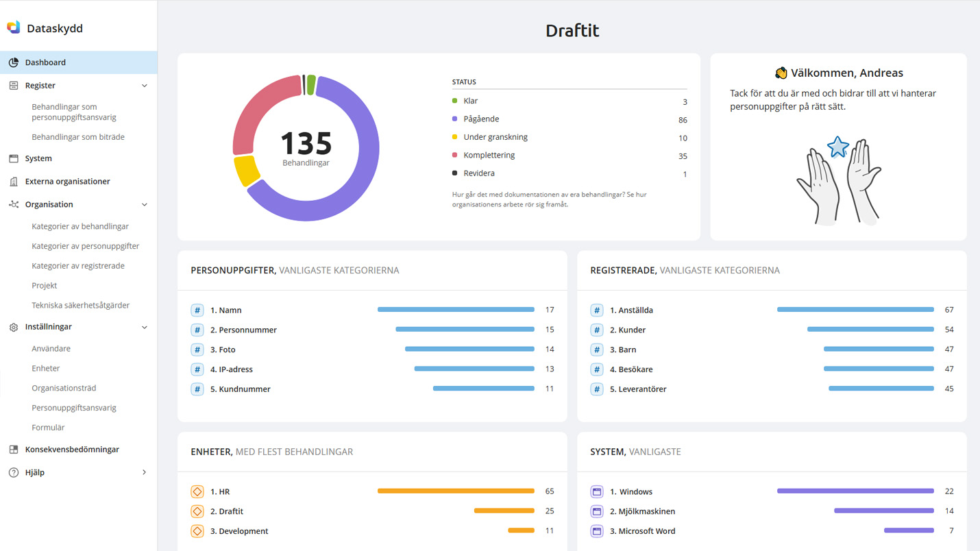Screen dimensions: 980x551
Task: Click the Externa organisationer building icon
Action: point(14,182)
